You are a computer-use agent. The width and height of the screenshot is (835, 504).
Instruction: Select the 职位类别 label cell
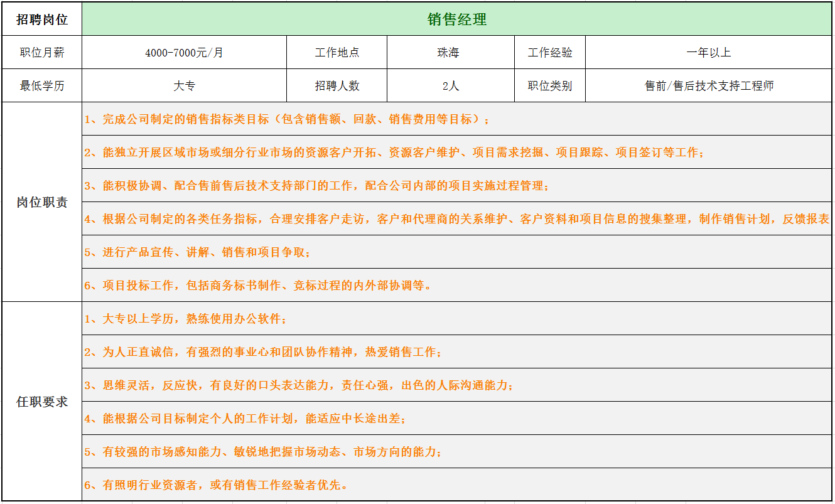(x=550, y=86)
